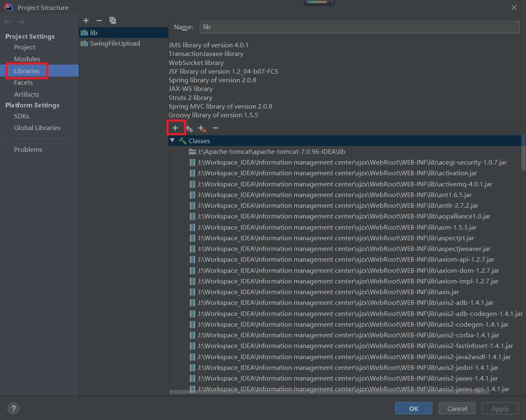Click the 'Groovy library of version 1.5.5' text
Viewport: 526px width, 420px height.
click(213, 115)
